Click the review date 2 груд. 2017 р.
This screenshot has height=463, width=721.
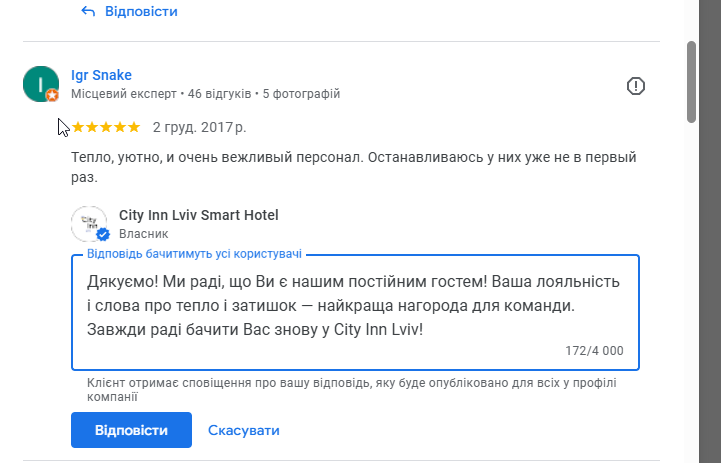point(199,127)
